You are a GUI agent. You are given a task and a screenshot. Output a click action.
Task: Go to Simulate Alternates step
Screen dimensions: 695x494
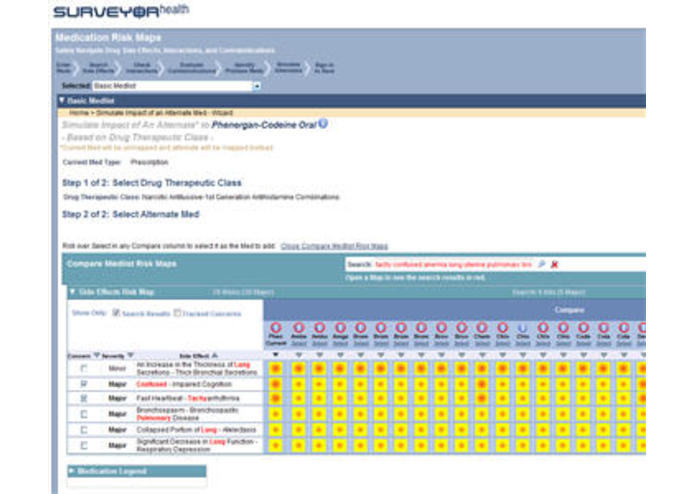288,67
